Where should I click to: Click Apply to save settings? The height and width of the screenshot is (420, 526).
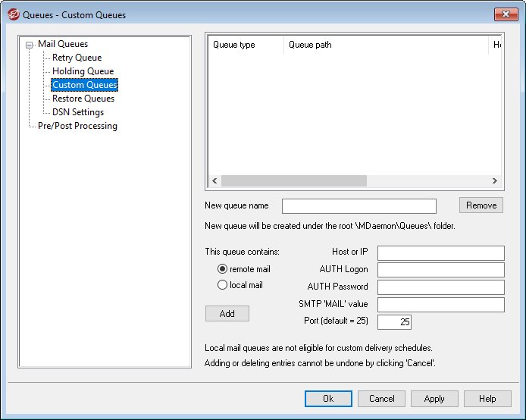pyautogui.click(x=434, y=399)
